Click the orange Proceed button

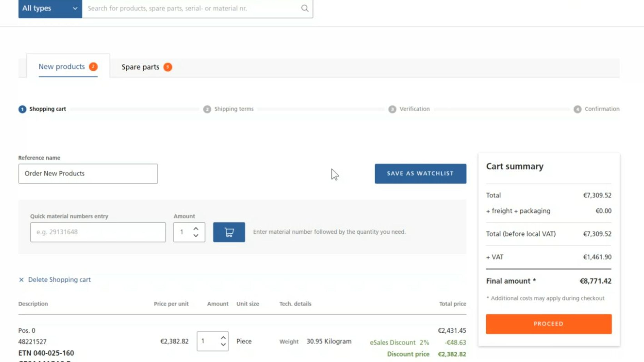pos(549,324)
